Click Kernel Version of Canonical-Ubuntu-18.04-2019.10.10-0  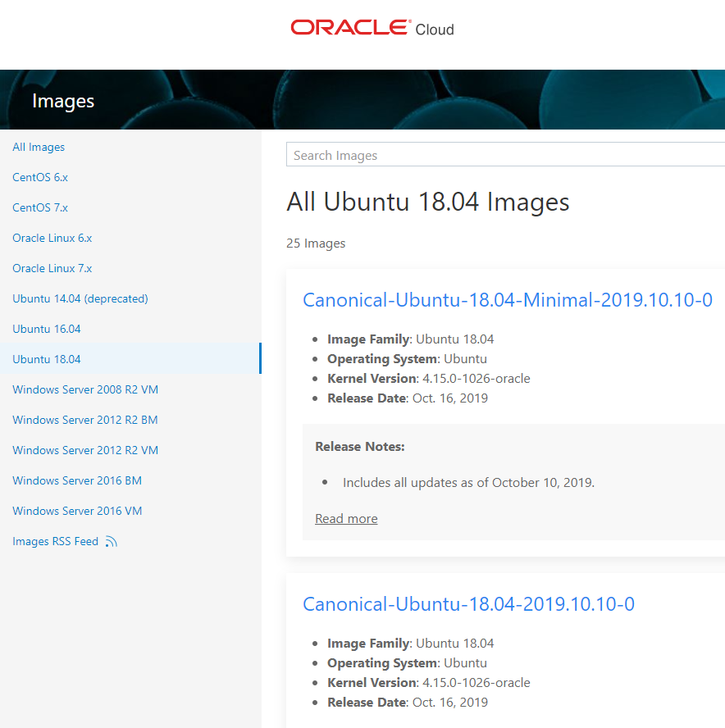pos(429,683)
